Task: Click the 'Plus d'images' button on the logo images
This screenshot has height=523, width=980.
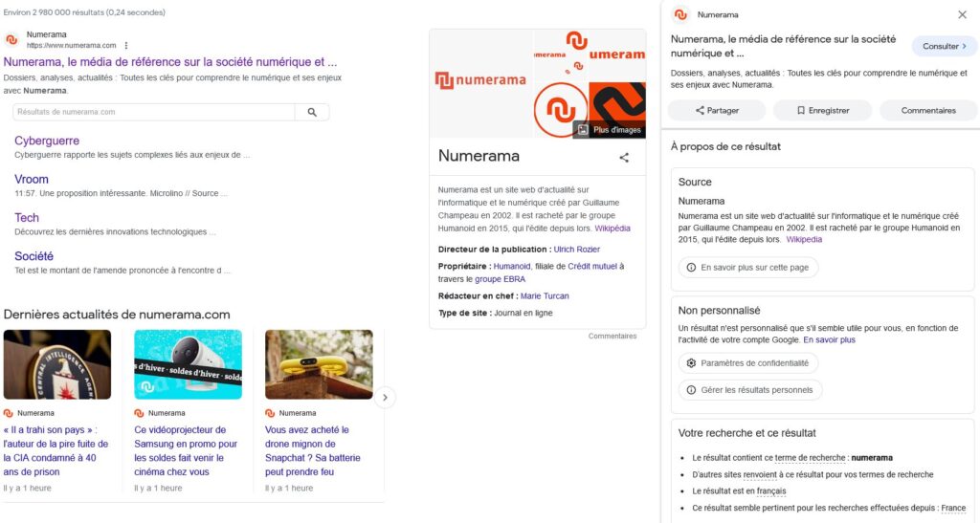Action: point(610,130)
